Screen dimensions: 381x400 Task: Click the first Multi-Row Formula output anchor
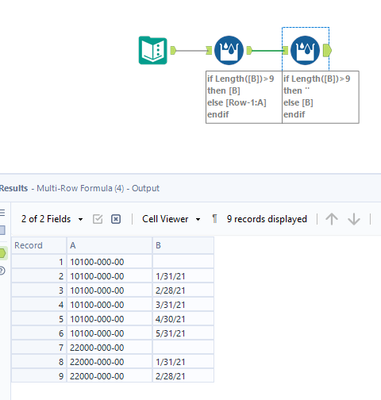point(249,50)
